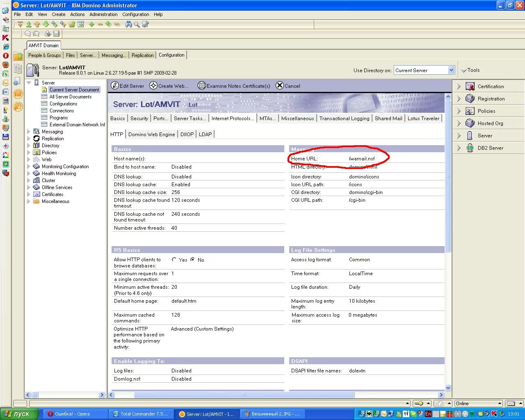Click the Cancel action X icon
Image resolution: width=525 pixels, height=420 pixels.
(x=280, y=86)
